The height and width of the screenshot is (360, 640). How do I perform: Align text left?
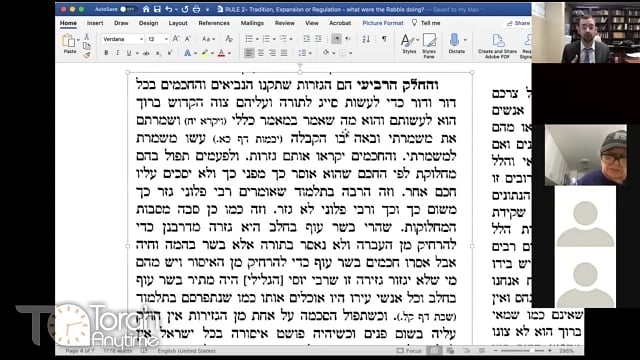(249, 53)
